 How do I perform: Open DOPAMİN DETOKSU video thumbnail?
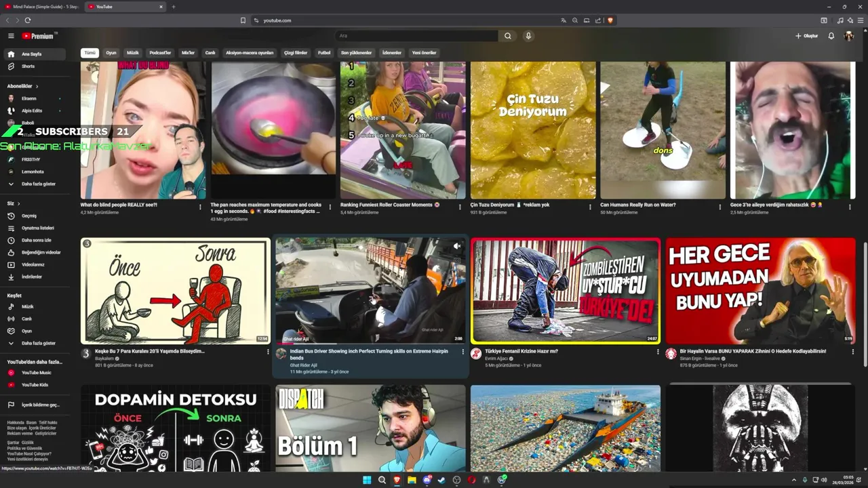click(x=176, y=428)
